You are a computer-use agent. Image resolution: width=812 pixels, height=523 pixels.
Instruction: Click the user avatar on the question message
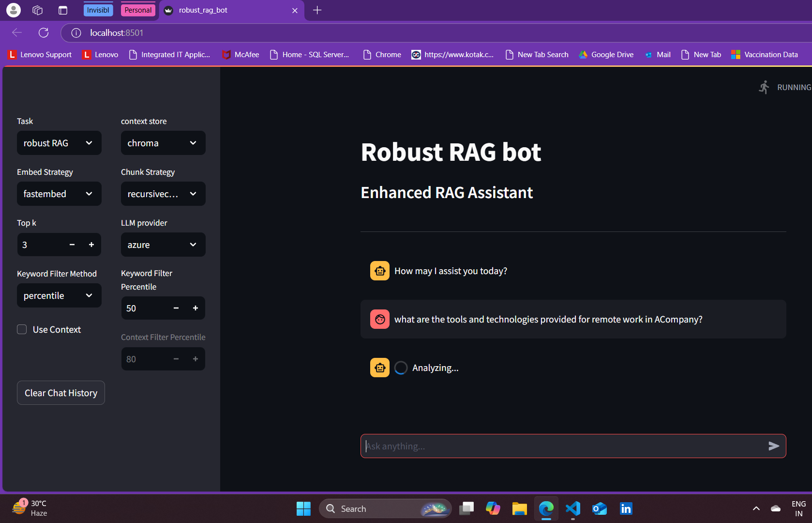click(x=379, y=319)
